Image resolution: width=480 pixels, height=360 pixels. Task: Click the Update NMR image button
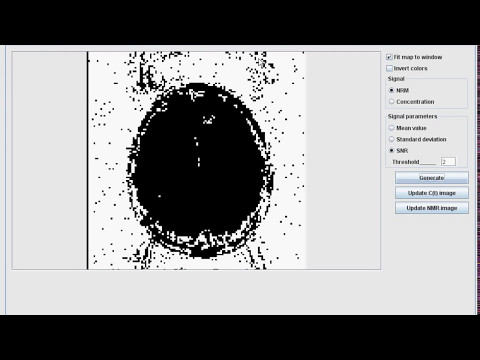point(432,208)
